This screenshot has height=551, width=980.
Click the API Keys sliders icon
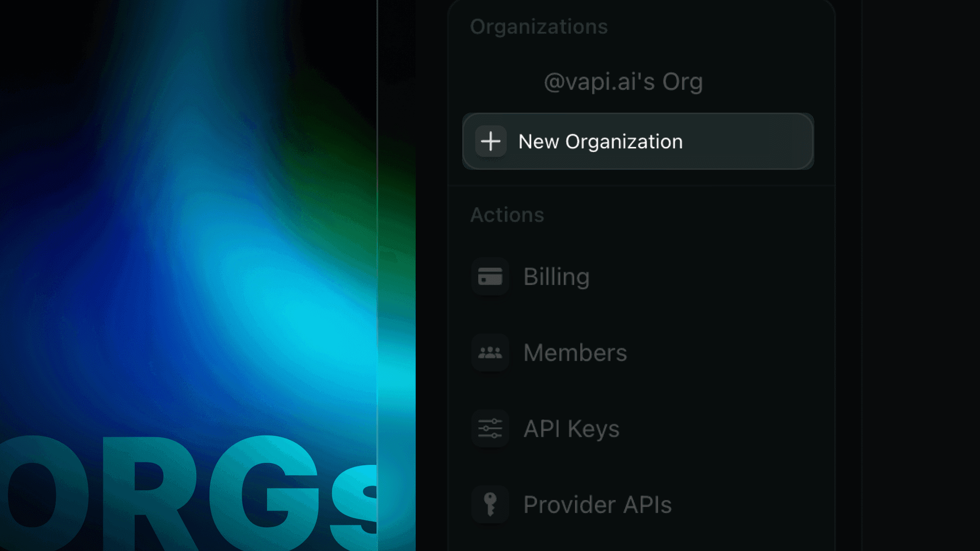(x=490, y=428)
